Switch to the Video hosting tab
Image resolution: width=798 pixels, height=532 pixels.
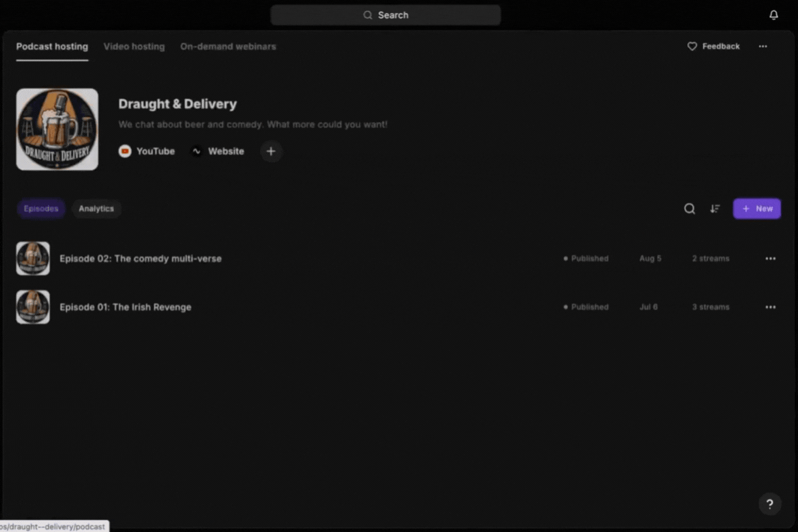pos(134,46)
